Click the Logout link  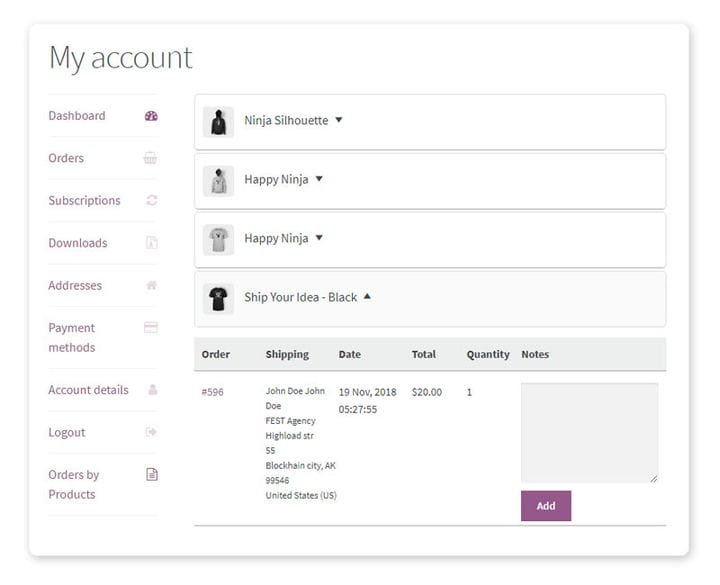pos(67,433)
